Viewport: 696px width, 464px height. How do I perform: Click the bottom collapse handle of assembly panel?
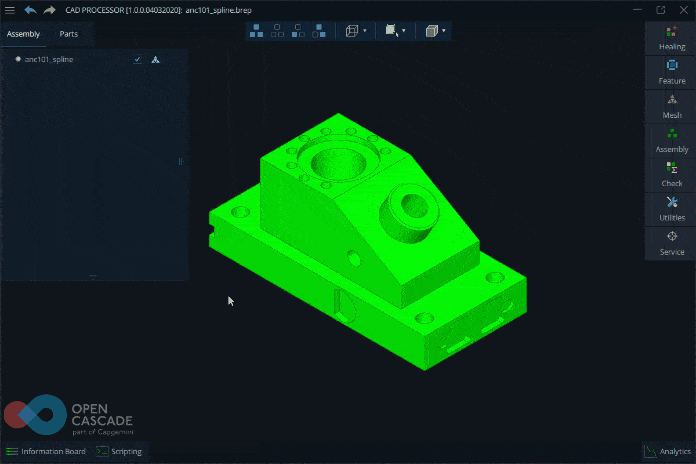click(x=93, y=276)
